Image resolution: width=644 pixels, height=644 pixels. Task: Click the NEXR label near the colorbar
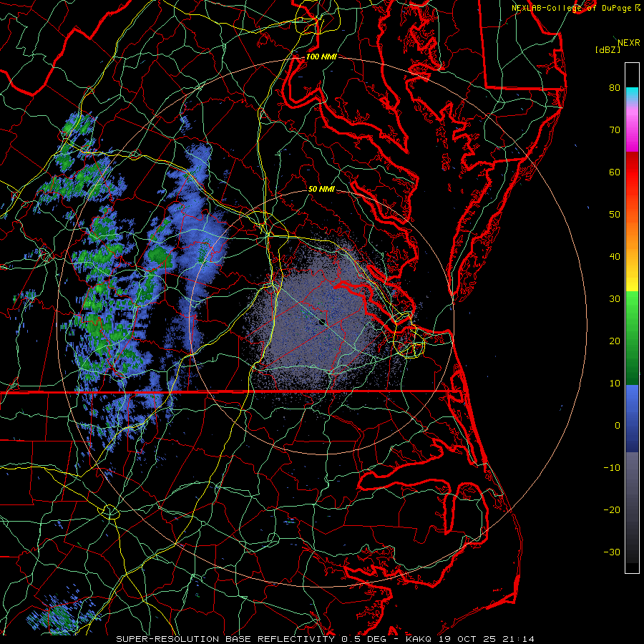click(628, 43)
